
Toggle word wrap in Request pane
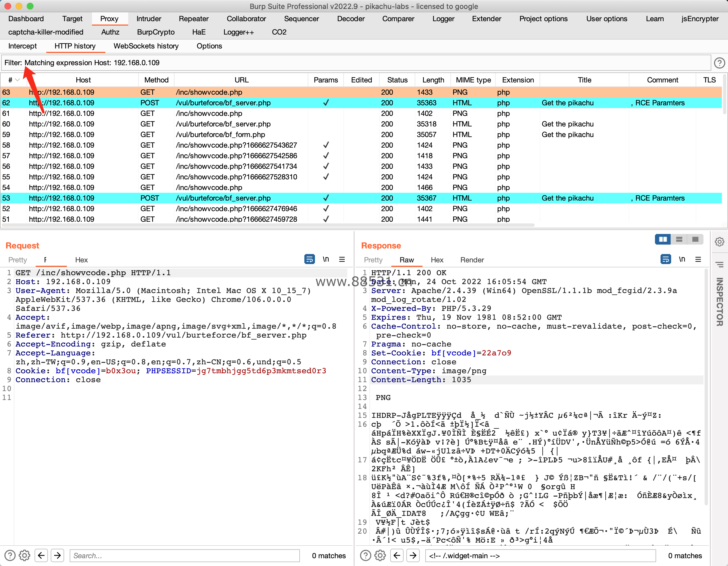[309, 259]
